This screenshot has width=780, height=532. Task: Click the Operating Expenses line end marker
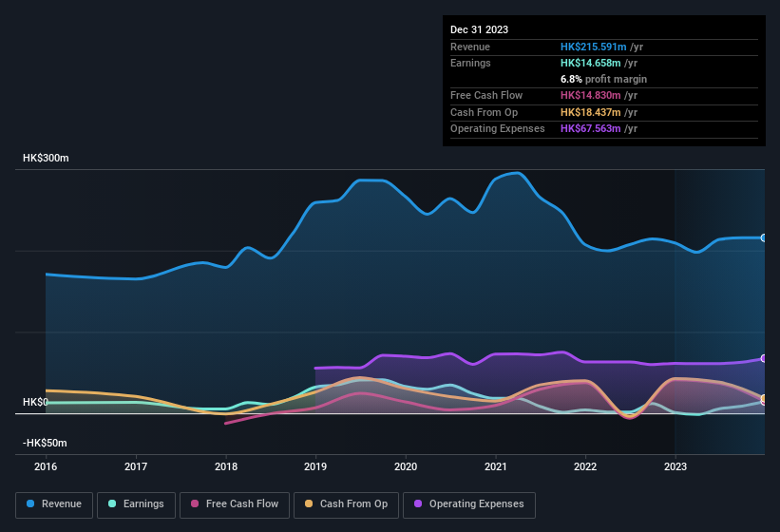coord(764,358)
